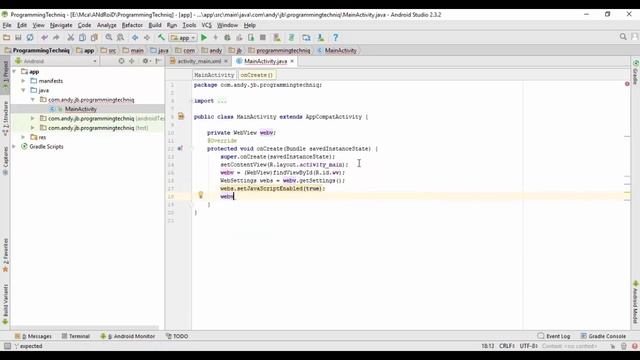Screen dimensions: 640x360
Task: Open the File menu
Action: pos(7,25)
